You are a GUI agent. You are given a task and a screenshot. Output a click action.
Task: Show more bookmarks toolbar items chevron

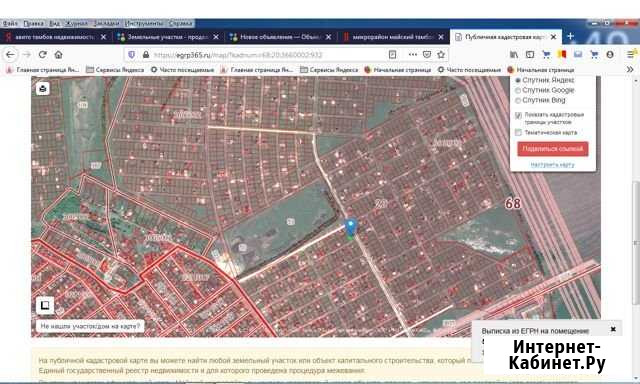pyautogui.click(x=630, y=70)
